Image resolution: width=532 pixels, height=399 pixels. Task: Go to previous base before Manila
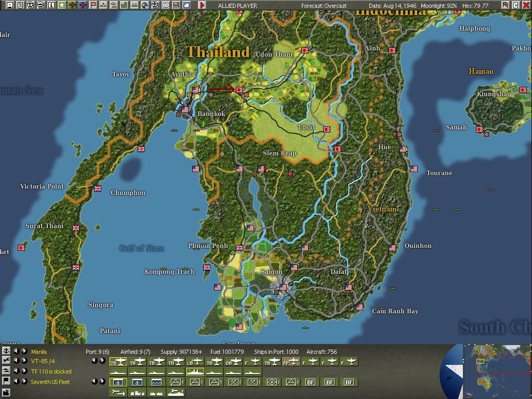click(x=16, y=351)
